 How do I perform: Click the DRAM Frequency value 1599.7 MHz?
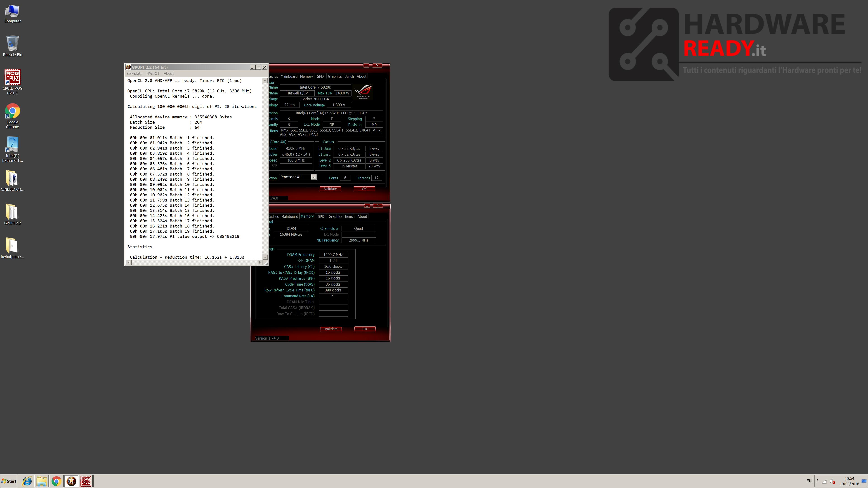333,255
